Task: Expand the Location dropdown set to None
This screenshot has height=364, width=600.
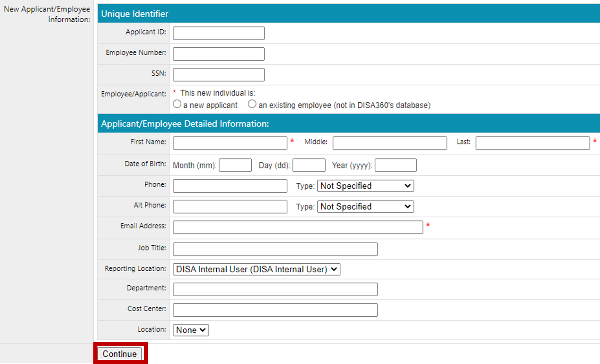Action: pyautogui.click(x=191, y=330)
